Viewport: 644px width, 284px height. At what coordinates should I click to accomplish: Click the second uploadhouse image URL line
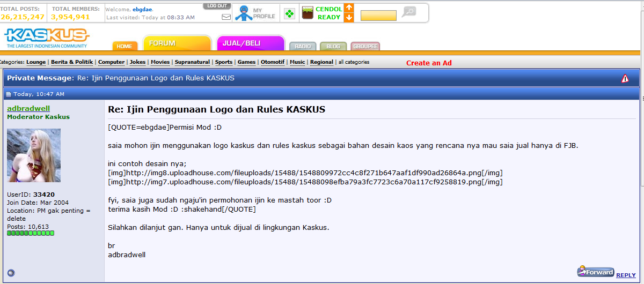[x=305, y=182]
